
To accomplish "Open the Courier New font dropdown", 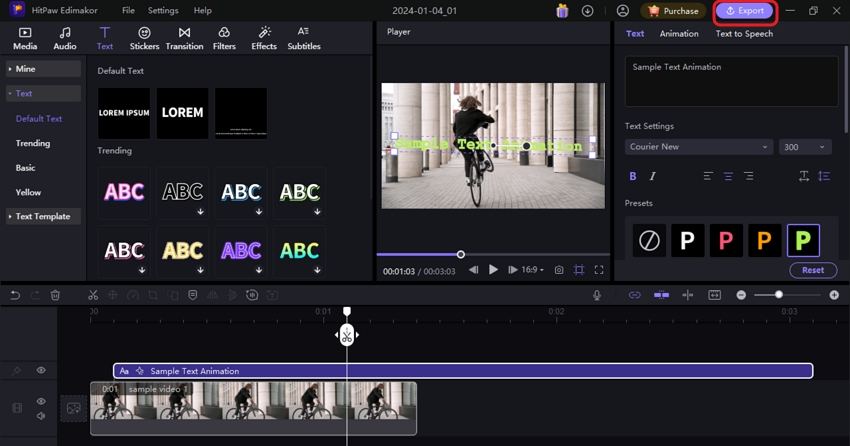I will point(699,147).
